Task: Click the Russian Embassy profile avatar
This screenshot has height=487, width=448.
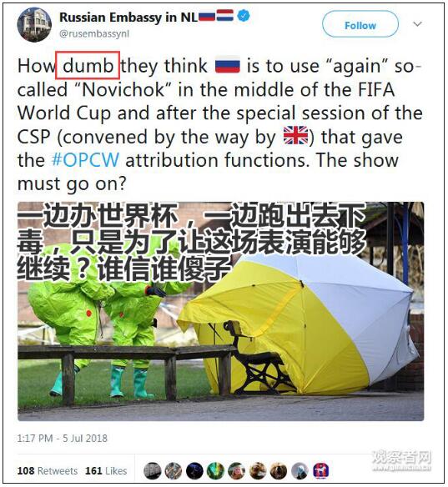Action: pos(34,25)
